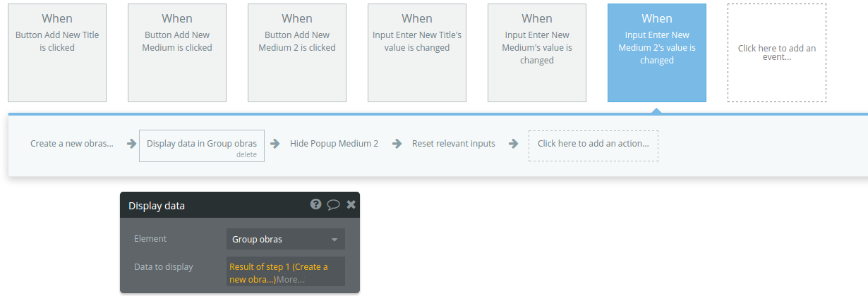Open the comment bubble icon
The height and width of the screenshot is (308, 868).
point(333,204)
